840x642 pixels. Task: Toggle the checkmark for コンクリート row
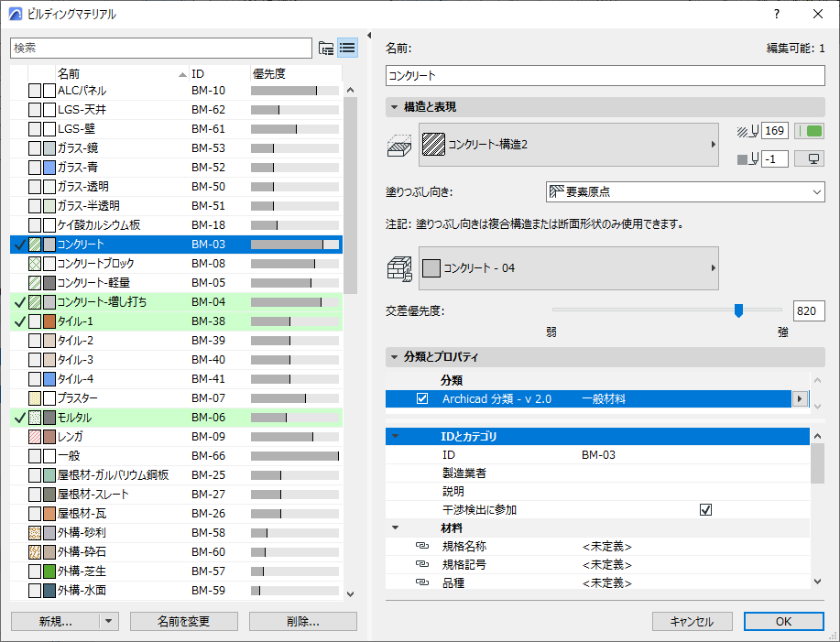tap(20, 245)
